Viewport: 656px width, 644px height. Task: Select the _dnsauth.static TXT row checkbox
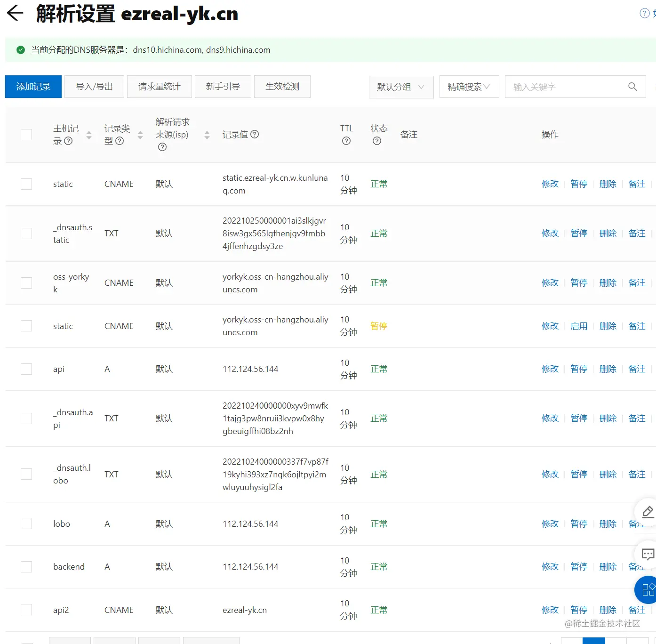(x=26, y=233)
